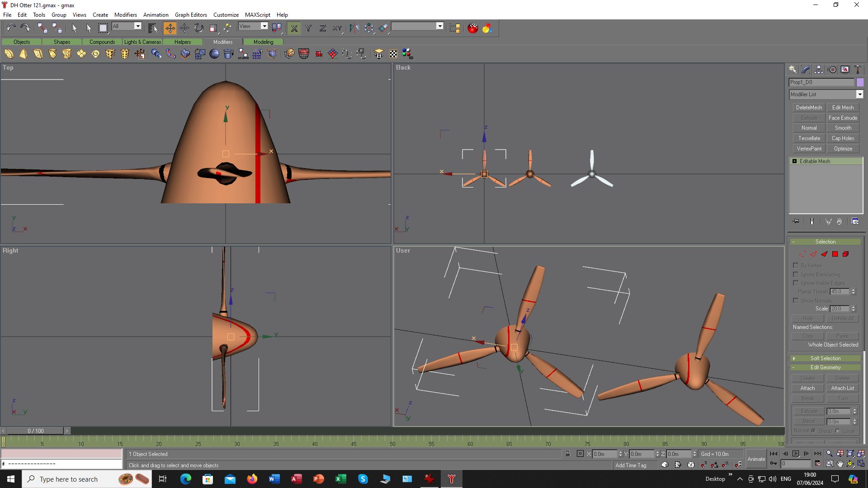The width and height of the screenshot is (868, 488).
Task: Toggle the Animate button
Action: [756, 459]
